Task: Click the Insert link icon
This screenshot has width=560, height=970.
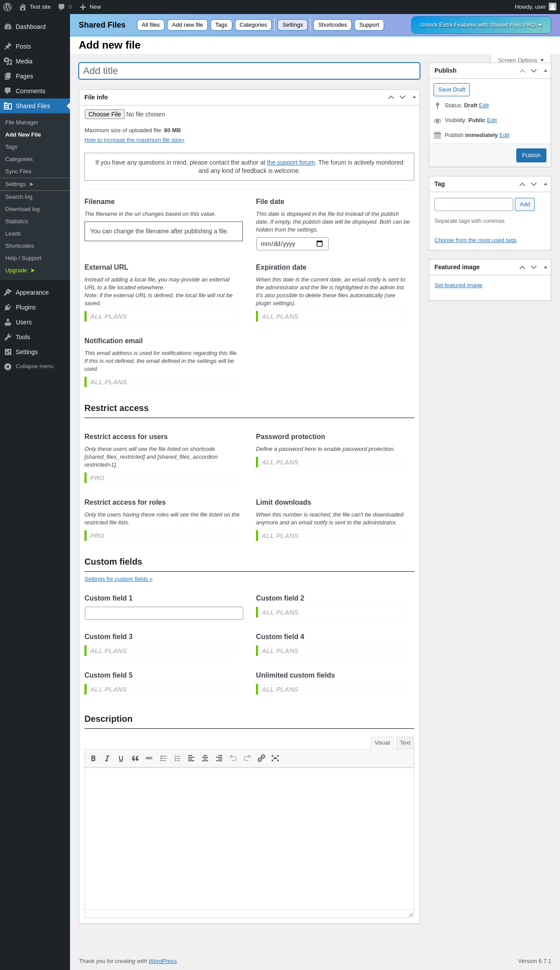Action: 261,758
